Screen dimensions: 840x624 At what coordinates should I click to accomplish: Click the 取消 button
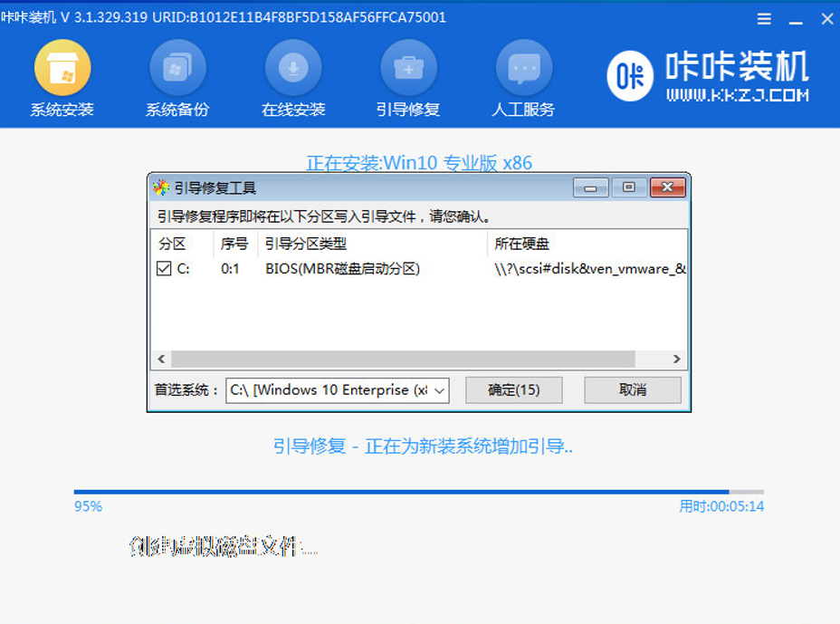tap(632, 390)
